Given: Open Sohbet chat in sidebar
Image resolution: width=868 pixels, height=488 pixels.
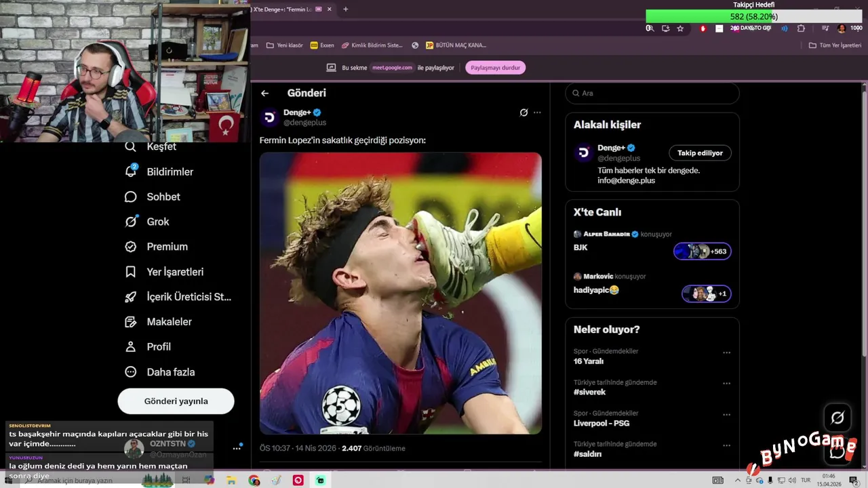Looking at the screenshot, I should tap(153, 197).
